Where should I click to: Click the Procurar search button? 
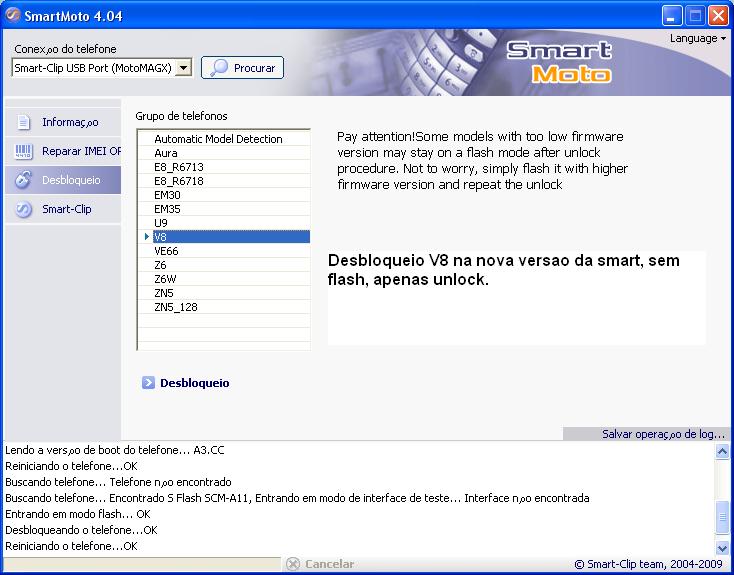pyautogui.click(x=242, y=67)
